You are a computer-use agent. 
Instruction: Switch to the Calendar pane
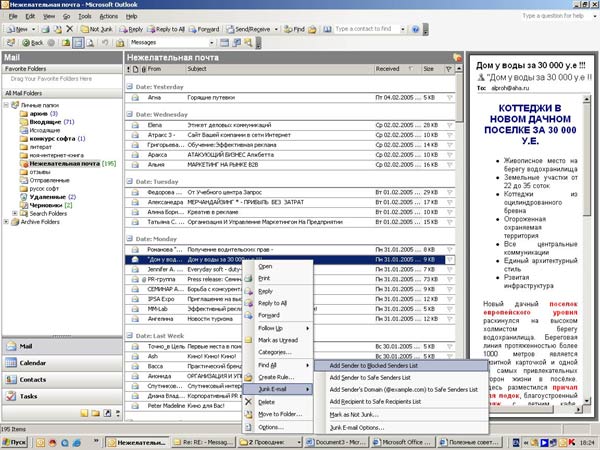[34, 362]
